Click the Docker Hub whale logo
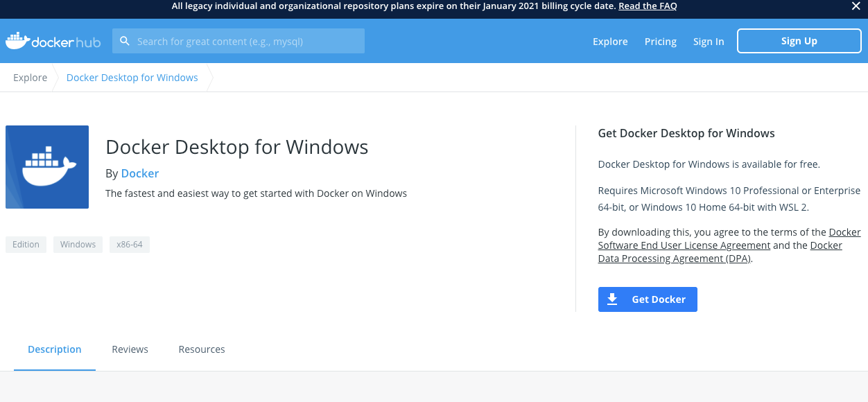The height and width of the screenshot is (402, 868). [53, 41]
